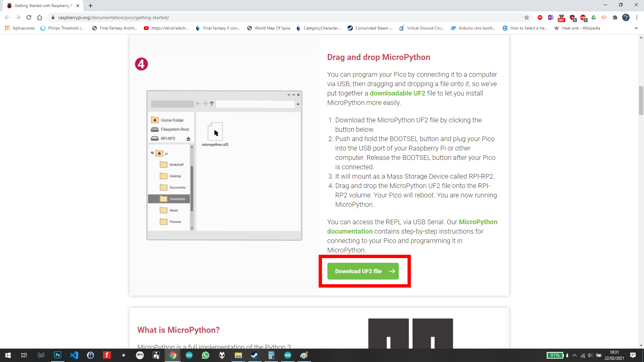Show more bookmarks with the chevron
This screenshot has width=644, height=362.
tap(636, 28)
